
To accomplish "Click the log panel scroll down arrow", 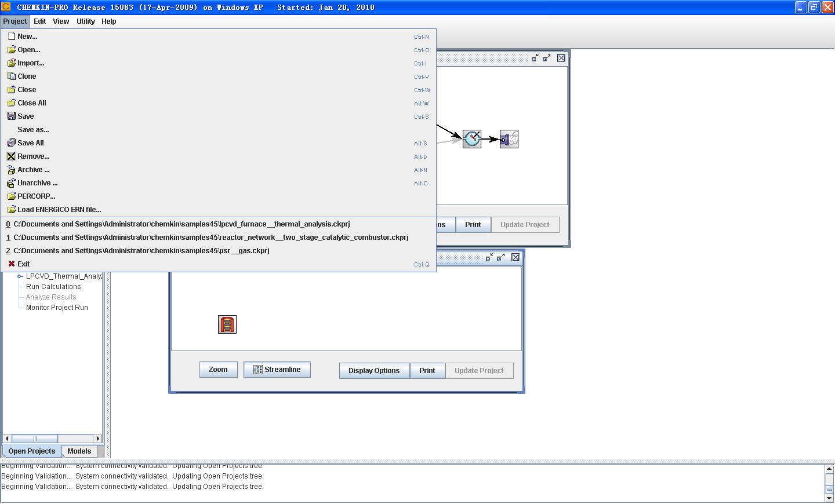I will point(829,498).
